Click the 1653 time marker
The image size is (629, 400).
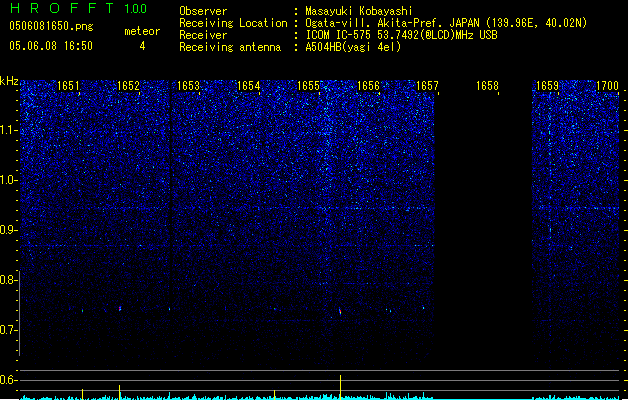tap(188, 86)
